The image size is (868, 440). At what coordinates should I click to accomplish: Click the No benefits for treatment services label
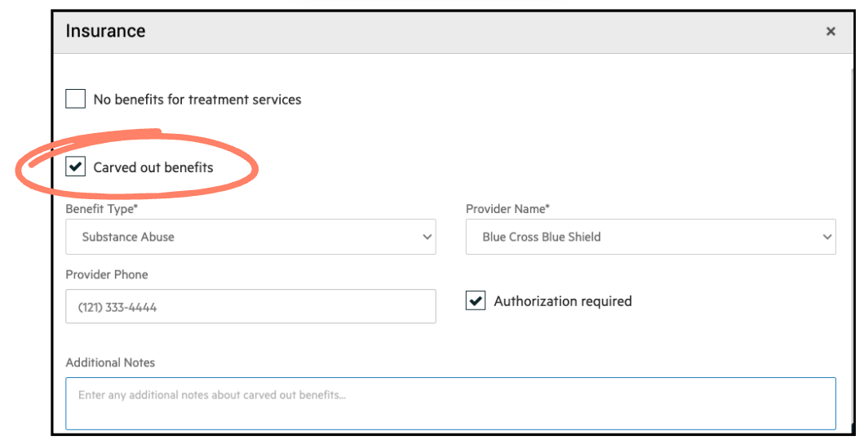coord(197,100)
